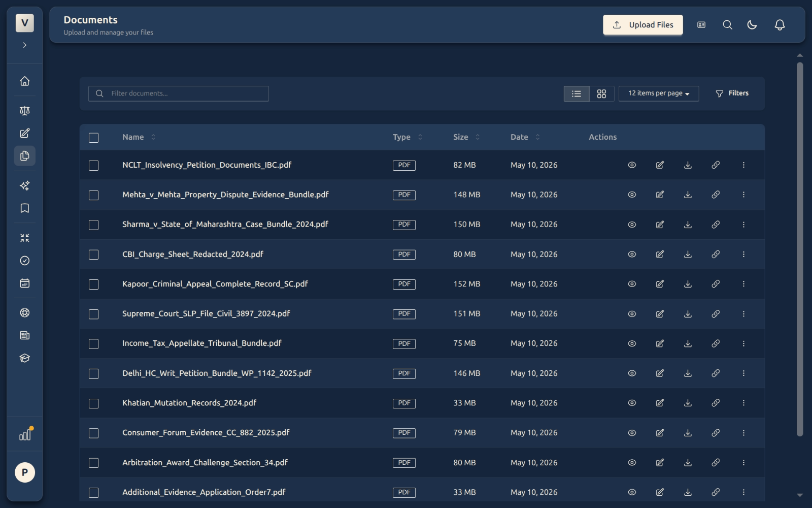Image resolution: width=812 pixels, height=508 pixels.
Task: Toggle dark mode moon icon
Action: click(x=752, y=25)
